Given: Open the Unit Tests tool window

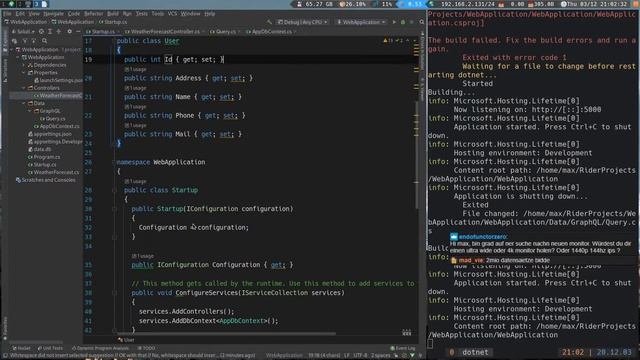Looking at the screenshot, I should coord(50,349).
